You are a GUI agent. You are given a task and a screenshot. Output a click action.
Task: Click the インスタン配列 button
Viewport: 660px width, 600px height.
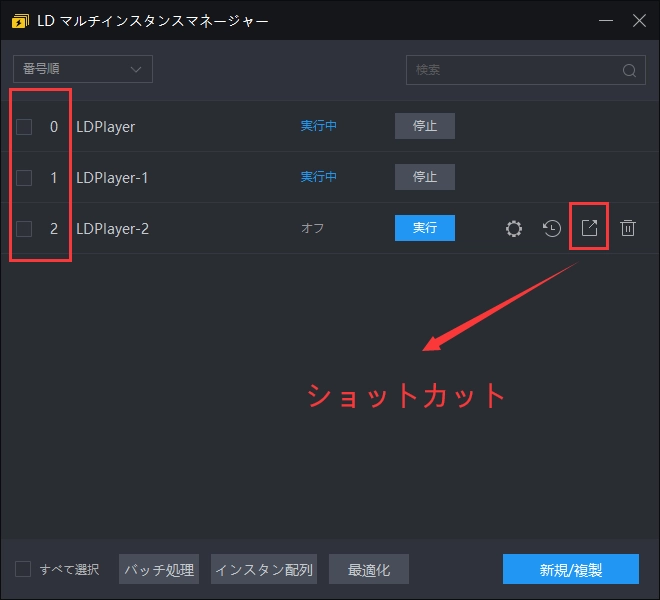pos(264,569)
